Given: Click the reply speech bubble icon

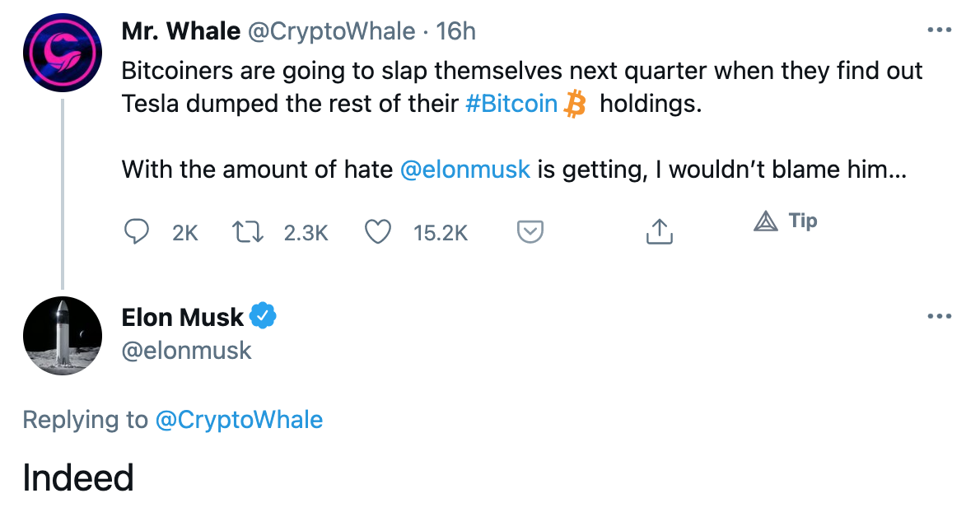Looking at the screenshot, I should 135,233.
